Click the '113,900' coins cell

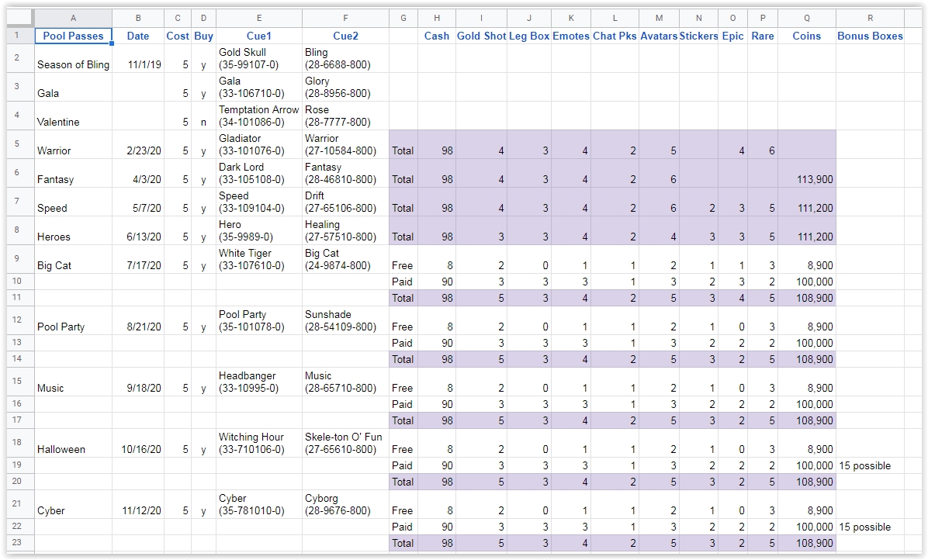pos(807,173)
